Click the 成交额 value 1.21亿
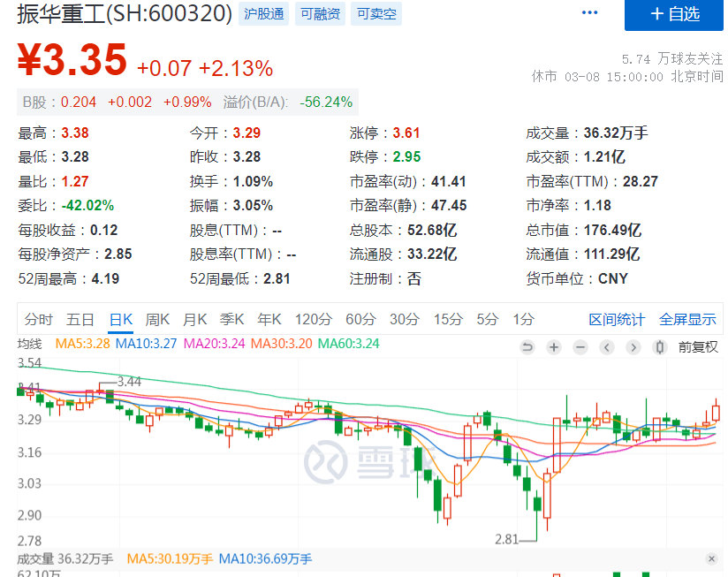The width and height of the screenshot is (728, 577). 604,156
